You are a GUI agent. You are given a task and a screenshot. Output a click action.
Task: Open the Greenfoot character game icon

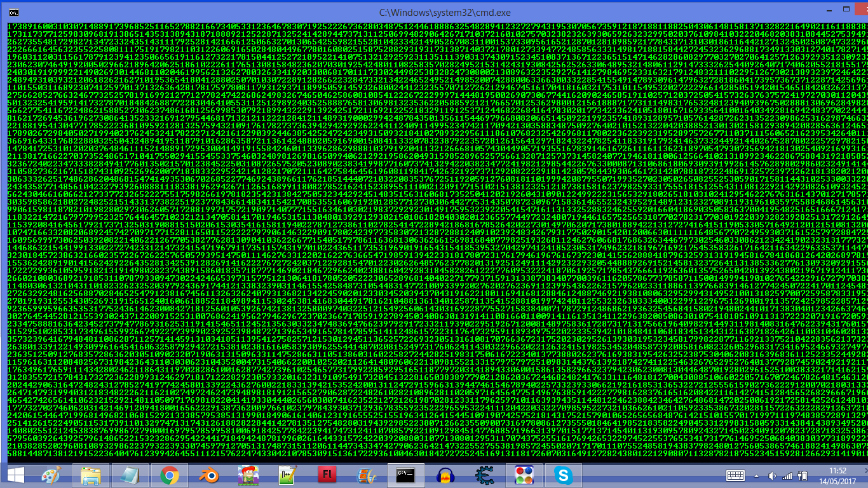click(248, 475)
